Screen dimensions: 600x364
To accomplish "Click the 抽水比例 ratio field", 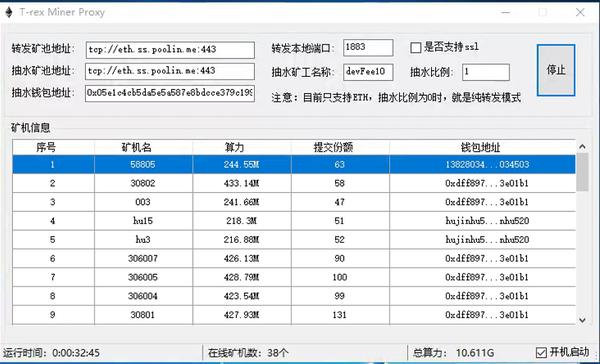I will click(486, 72).
